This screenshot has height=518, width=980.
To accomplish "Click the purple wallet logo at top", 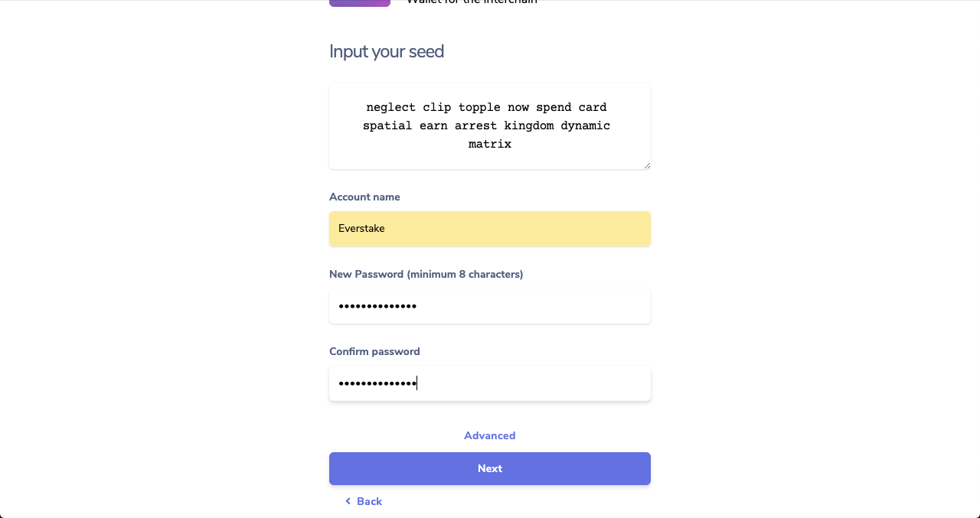I will [360, 3].
